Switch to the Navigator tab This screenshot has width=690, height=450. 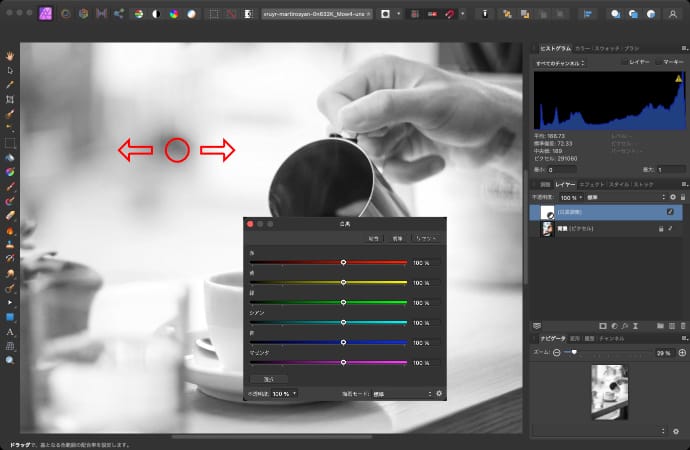click(549, 339)
